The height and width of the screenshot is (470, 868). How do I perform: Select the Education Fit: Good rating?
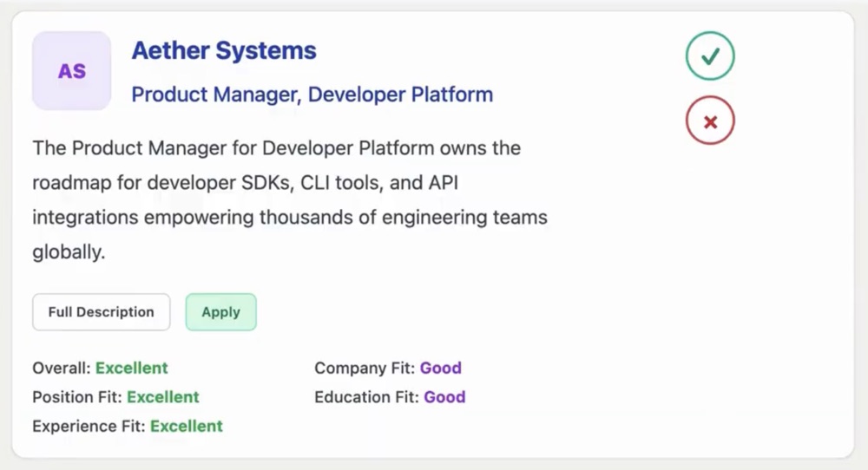pos(390,397)
